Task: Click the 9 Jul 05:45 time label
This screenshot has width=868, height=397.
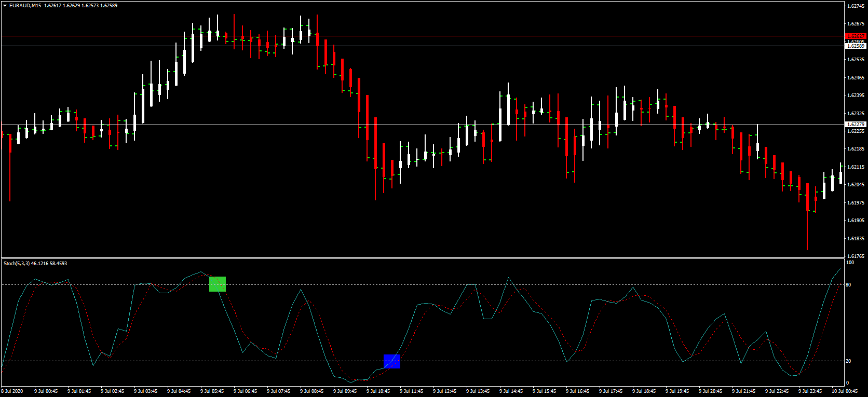Action: [212, 391]
